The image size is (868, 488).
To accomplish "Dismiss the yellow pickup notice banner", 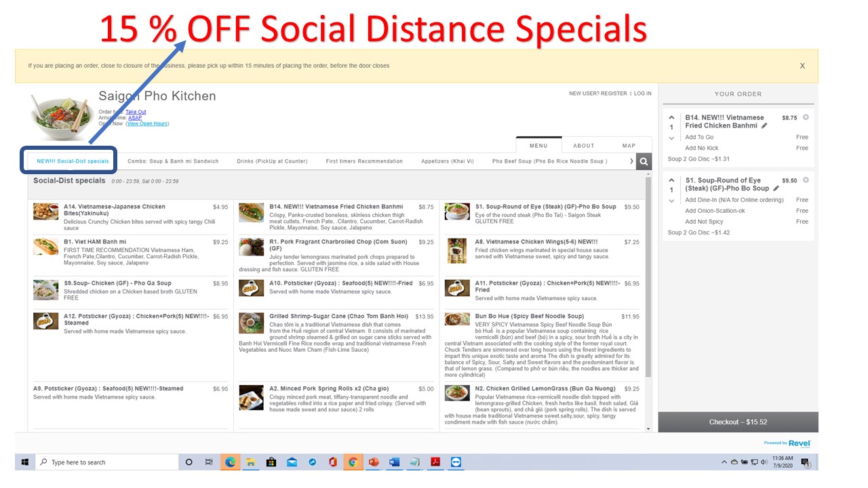I will 802,66.
